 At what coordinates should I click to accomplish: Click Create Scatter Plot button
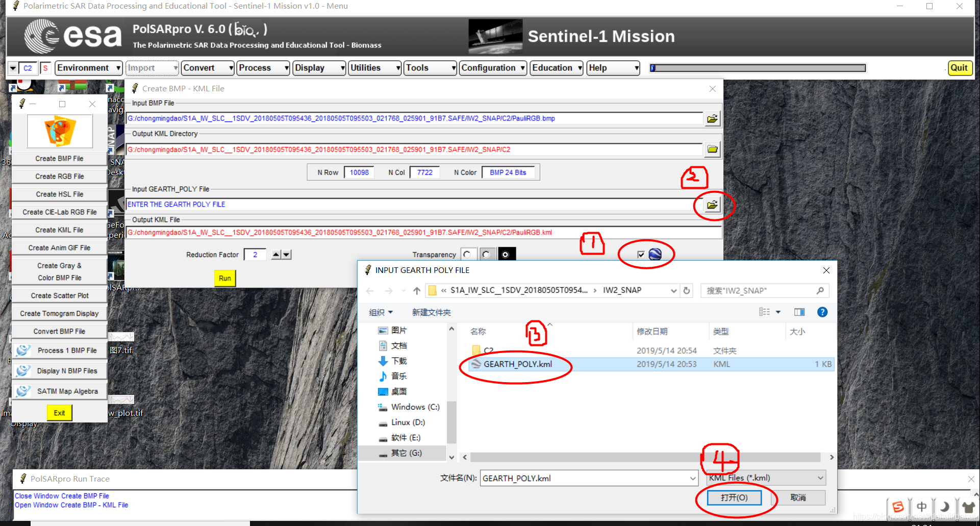[x=60, y=296]
